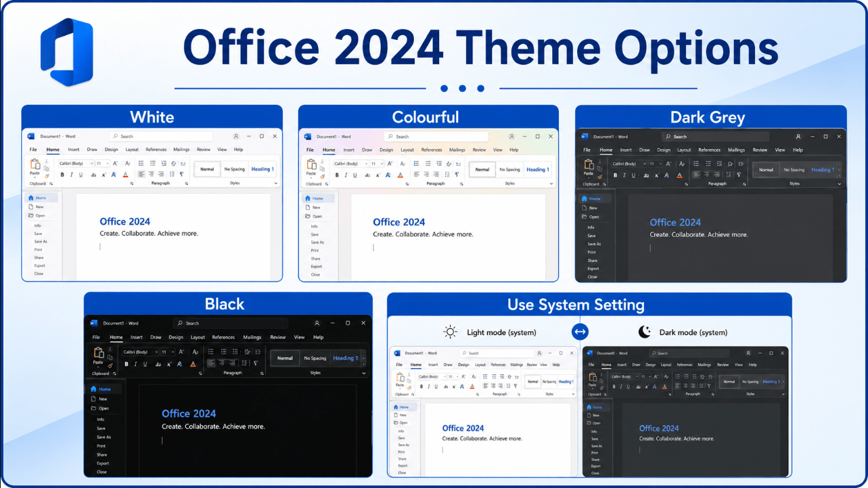This screenshot has width=868, height=488.
Task: Click the Open folder icon in the White theme sidebar
Action: pyautogui.click(x=31, y=215)
